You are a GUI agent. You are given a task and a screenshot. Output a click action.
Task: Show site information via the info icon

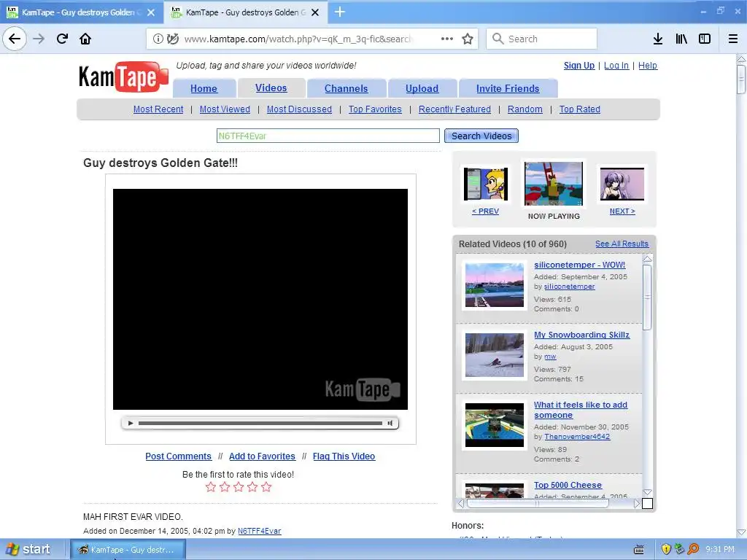click(x=158, y=39)
